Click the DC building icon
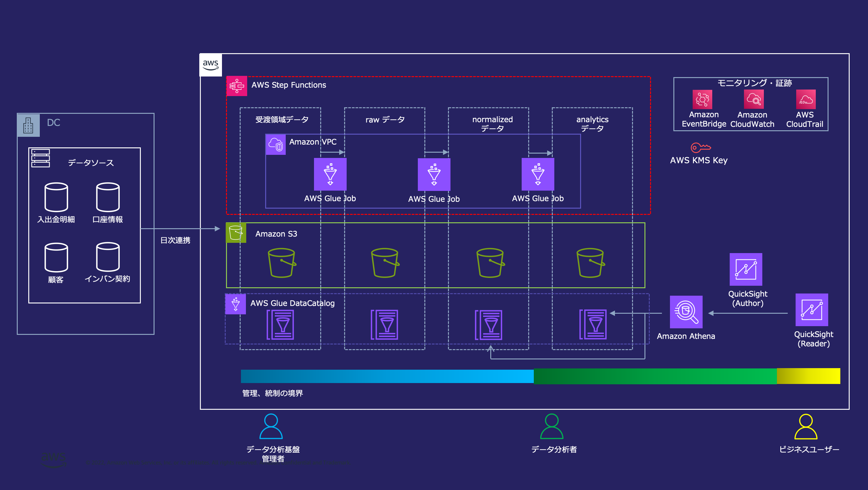The image size is (868, 490). [28, 125]
